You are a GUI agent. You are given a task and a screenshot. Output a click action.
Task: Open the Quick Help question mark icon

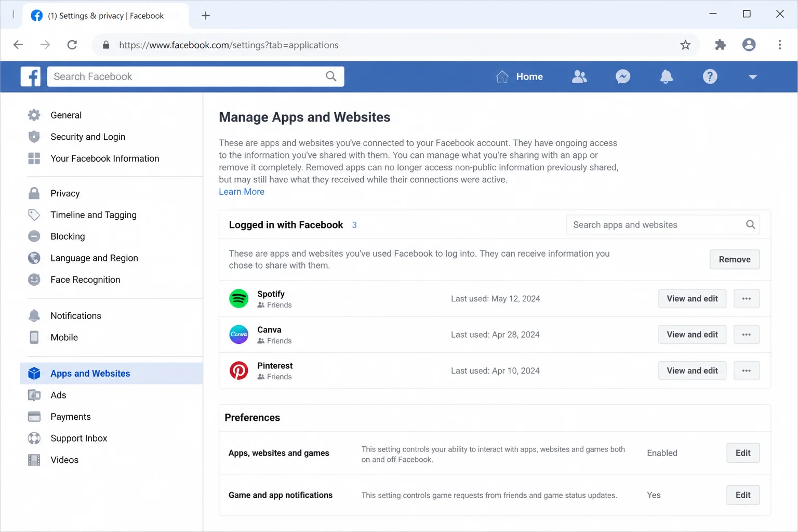pos(710,76)
